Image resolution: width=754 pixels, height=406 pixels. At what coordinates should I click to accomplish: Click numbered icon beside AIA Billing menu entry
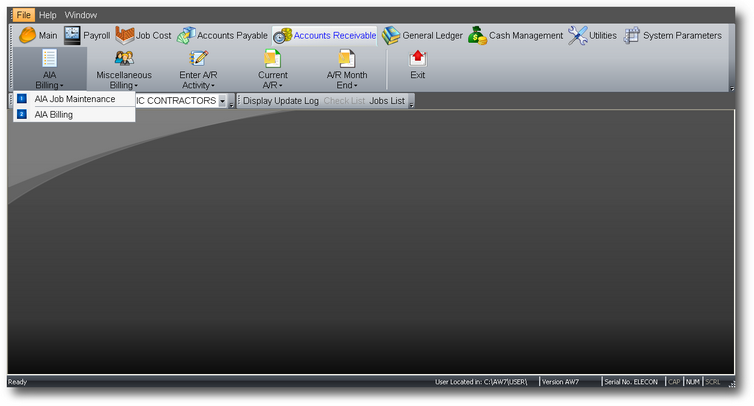click(22, 114)
